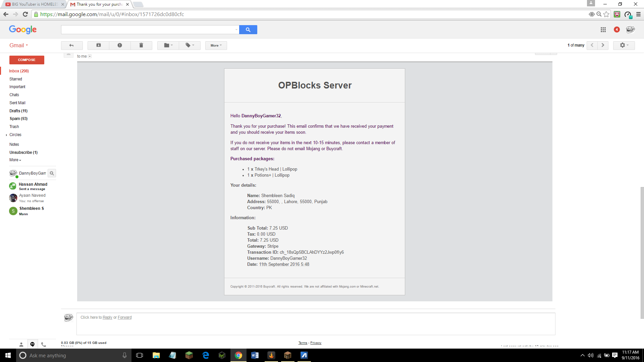Click the back-to-inbox arrow button
Image resolution: width=644 pixels, height=362 pixels.
tap(71, 45)
